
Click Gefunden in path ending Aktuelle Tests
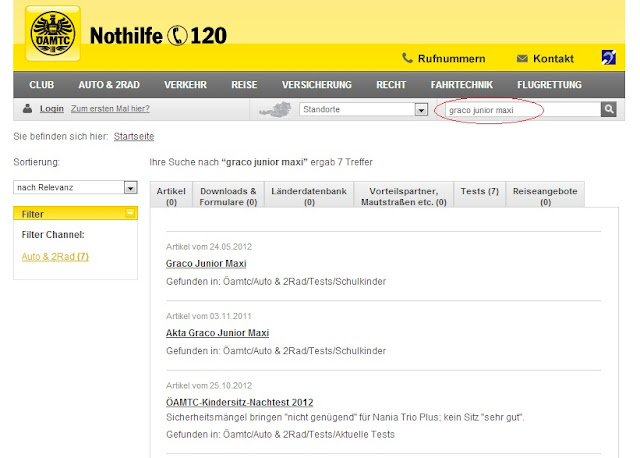coord(280,434)
